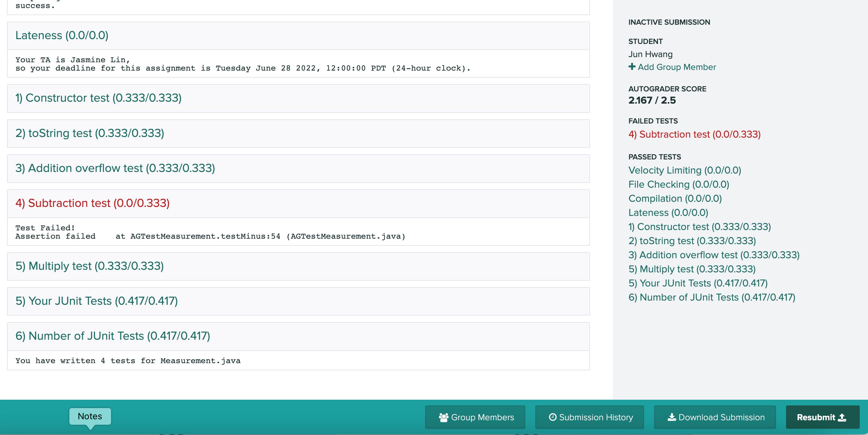Expand the toString test result section
The image size is (868, 435).
(x=90, y=133)
